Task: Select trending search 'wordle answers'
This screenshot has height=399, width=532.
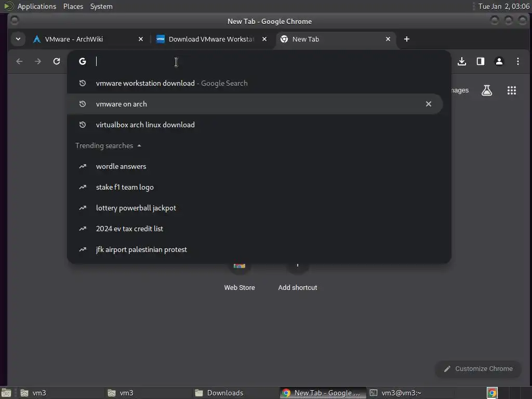Action: click(255, 167)
